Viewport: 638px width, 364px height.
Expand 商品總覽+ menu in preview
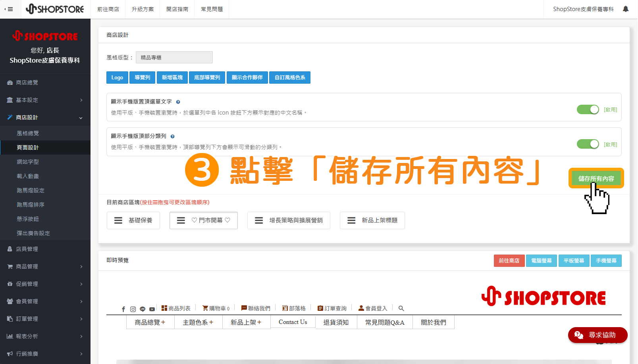coord(150,322)
